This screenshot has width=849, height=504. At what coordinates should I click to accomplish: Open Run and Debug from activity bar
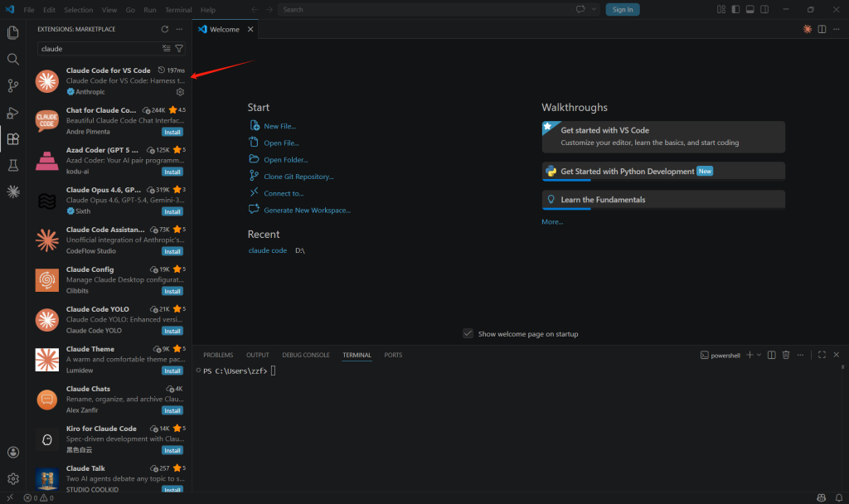click(12, 113)
